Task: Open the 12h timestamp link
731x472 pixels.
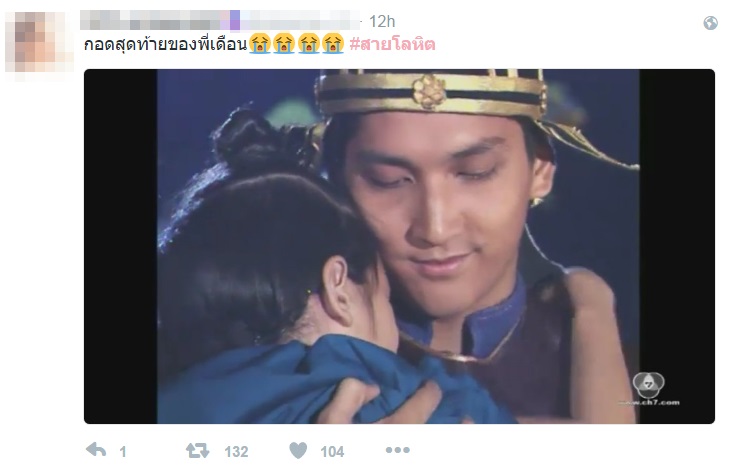Action: 382,21
